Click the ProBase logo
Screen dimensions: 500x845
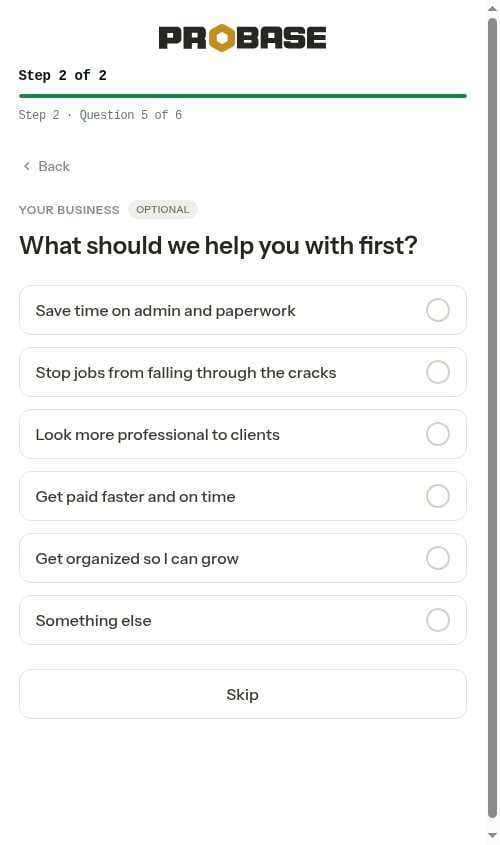tap(242, 38)
